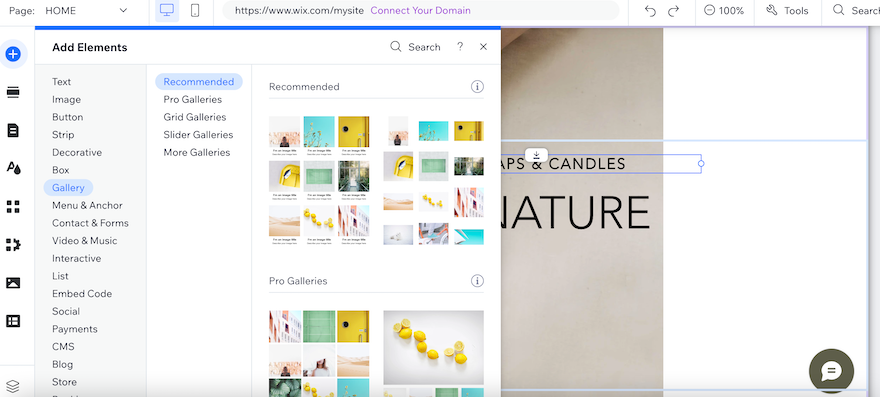
Task: Pick the Recommended gallery with image titles
Action: [319, 180]
